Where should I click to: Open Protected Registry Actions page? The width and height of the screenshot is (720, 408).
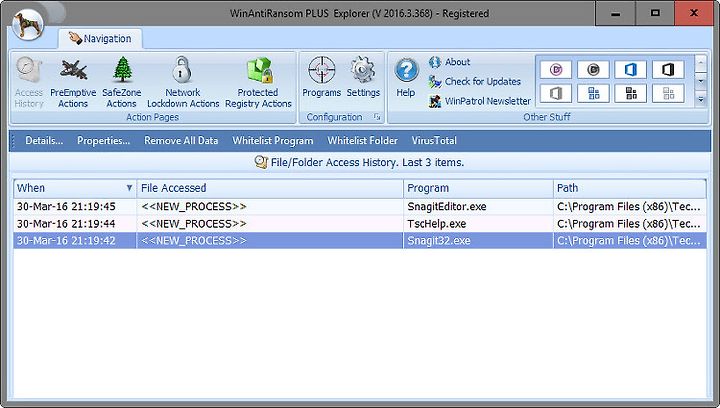tap(258, 83)
